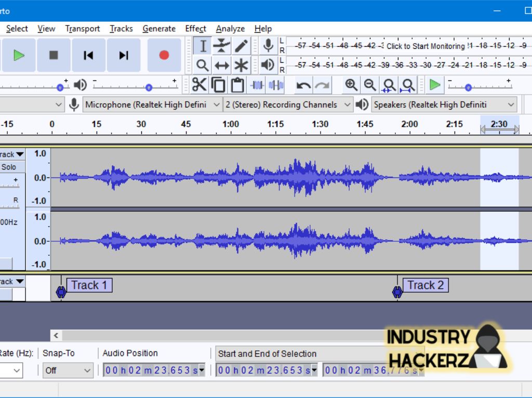Image resolution: width=532 pixels, height=398 pixels.
Task: Cut selection with the scissors icon
Action: click(x=199, y=85)
